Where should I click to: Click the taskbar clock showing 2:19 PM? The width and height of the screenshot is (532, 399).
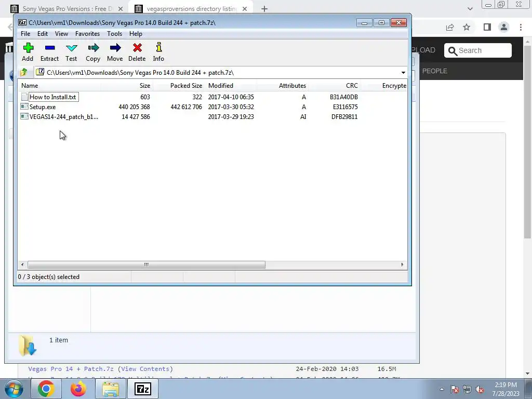click(x=506, y=389)
